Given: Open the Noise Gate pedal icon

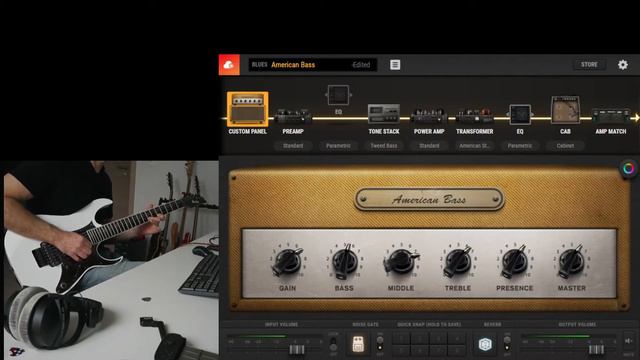Looking at the screenshot, I should coord(358,344).
